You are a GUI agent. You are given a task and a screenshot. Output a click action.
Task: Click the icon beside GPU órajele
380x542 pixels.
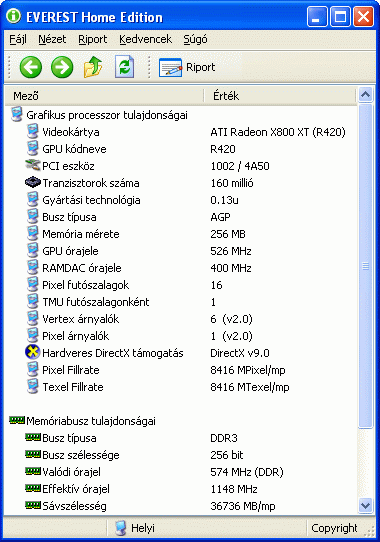33,251
